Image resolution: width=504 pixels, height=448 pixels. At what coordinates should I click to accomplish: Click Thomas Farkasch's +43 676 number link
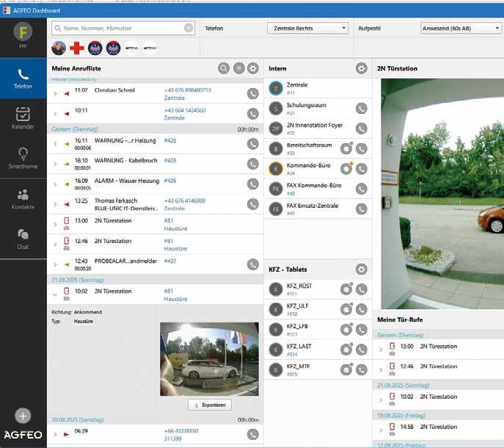[x=185, y=200]
